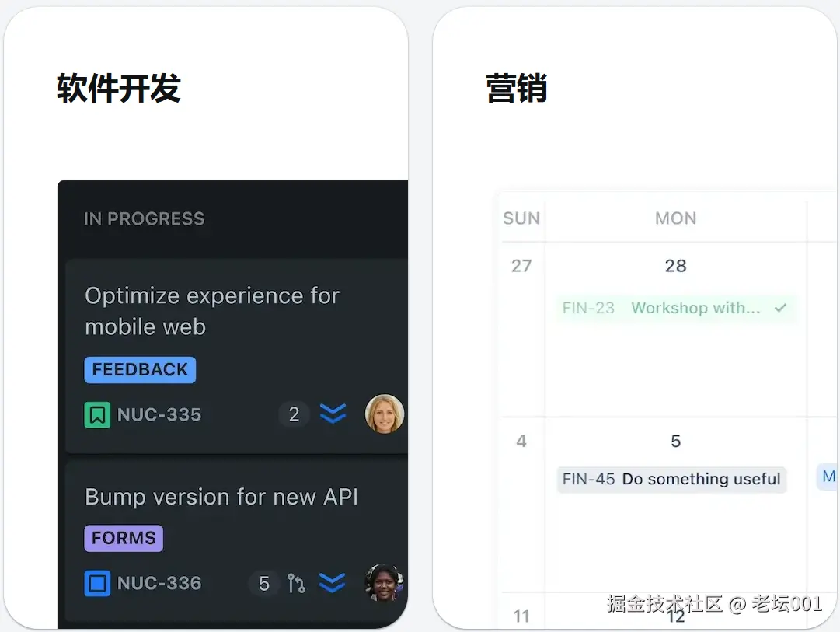This screenshot has height=632, width=840.
Task: Select the story type icon on NUC-335
Action: [96, 414]
